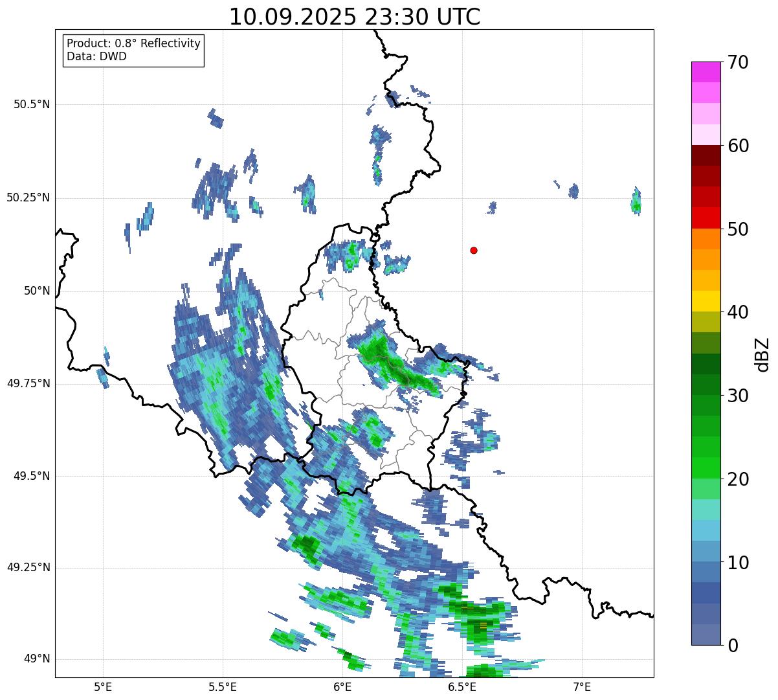Image resolution: width=778 pixels, height=700 pixels.
Task: Click the 50.5°N latitude label
Action: pos(32,104)
